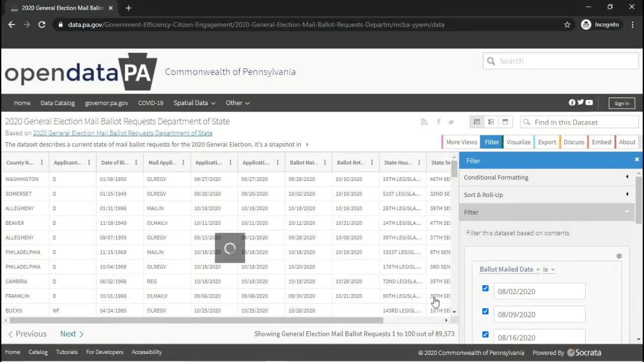Expand the full dataset description arrow
The image size is (644, 362).
coord(307,145)
